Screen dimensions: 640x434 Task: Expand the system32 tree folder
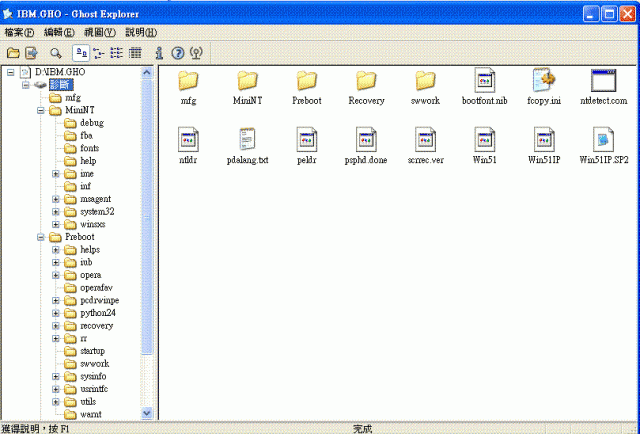(56, 212)
